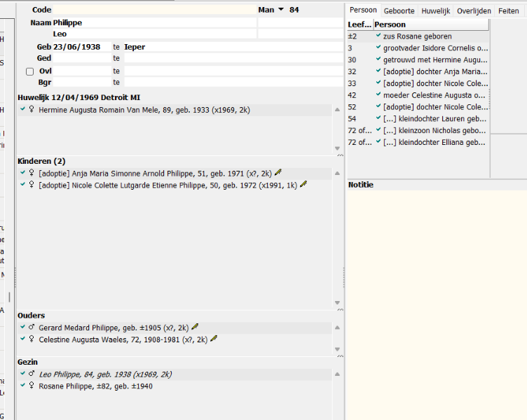Click pencil icon beside Gerard Medard Philippe
Viewport: 527px width, 420px height.
click(x=195, y=327)
